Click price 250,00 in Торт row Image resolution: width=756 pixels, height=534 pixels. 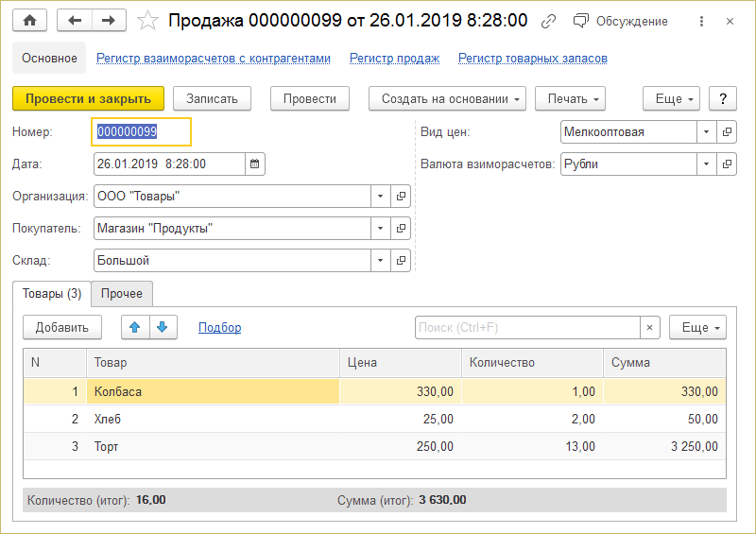point(401,446)
